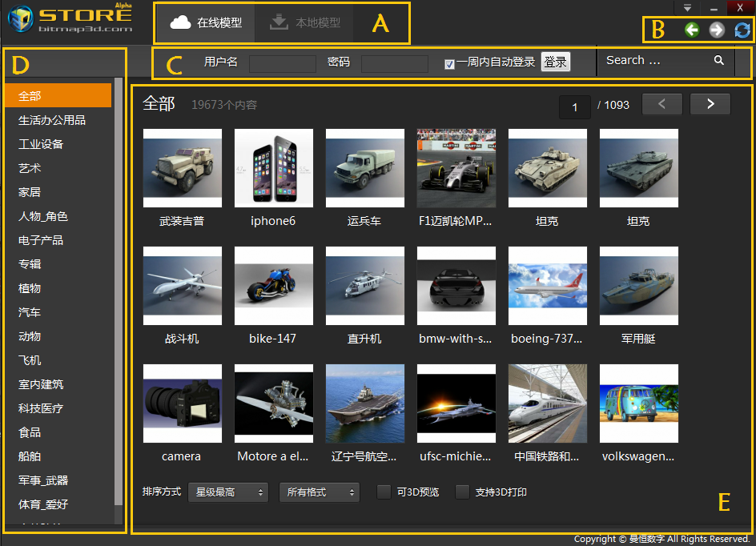The height and width of the screenshot is (546, 756).
Task: Open the 所有格式 format dropdown
Action: tap(320, 492)
